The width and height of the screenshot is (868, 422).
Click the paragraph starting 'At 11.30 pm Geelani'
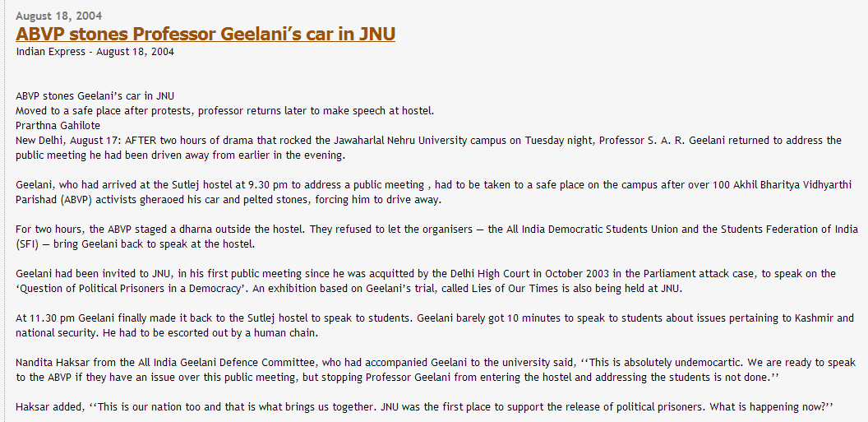pos(435,325)
